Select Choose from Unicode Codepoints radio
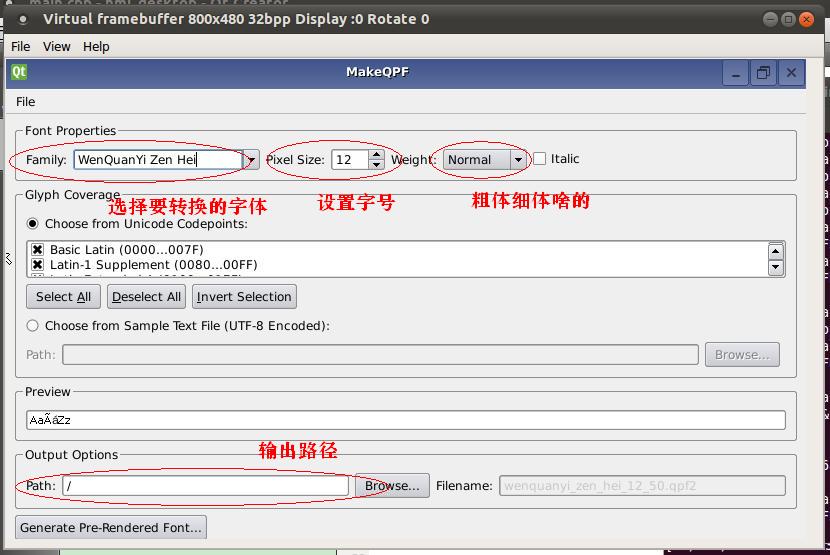The width and height of the screenshot is (830, 555). (33, 223)
